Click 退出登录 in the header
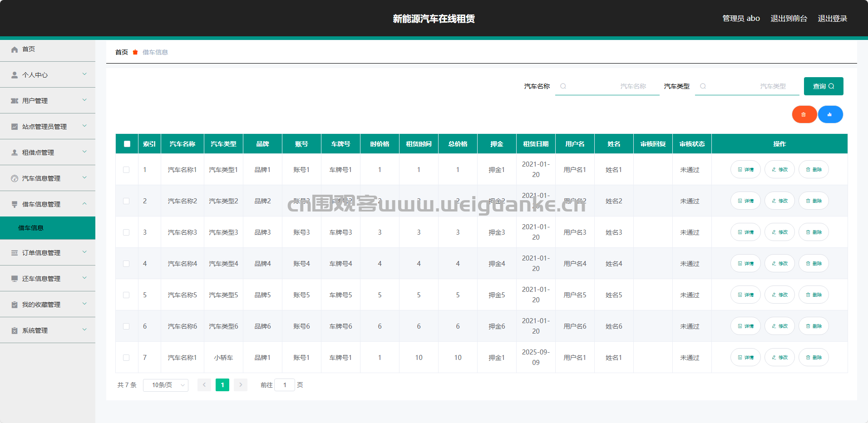868x423 pixels. (x=833, y=19)
